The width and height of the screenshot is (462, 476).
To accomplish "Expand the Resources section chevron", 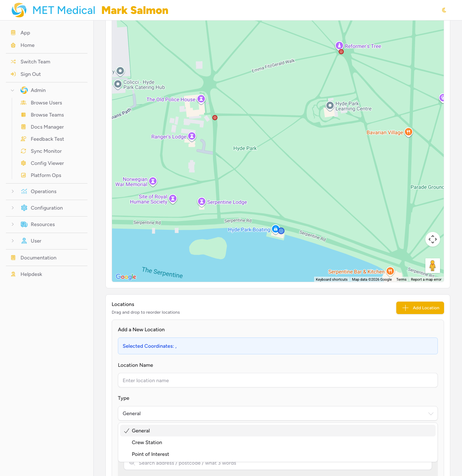I will coord(12,224).
